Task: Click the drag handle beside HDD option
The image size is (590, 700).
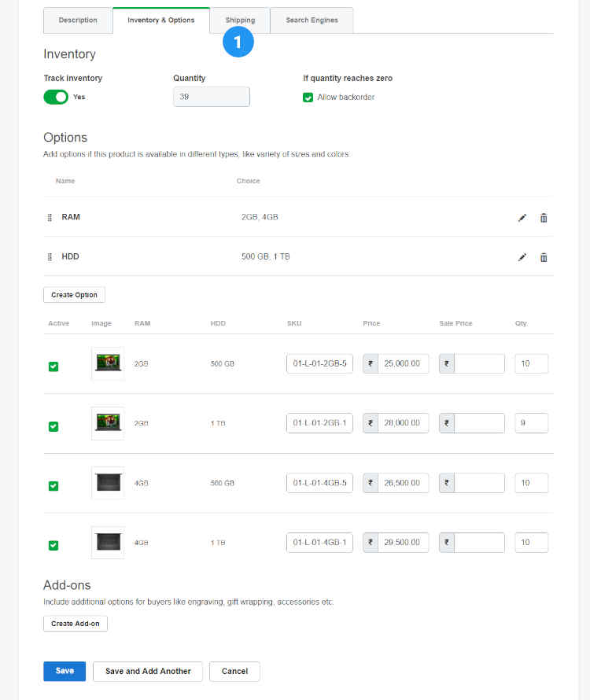Action: (50, 257)
